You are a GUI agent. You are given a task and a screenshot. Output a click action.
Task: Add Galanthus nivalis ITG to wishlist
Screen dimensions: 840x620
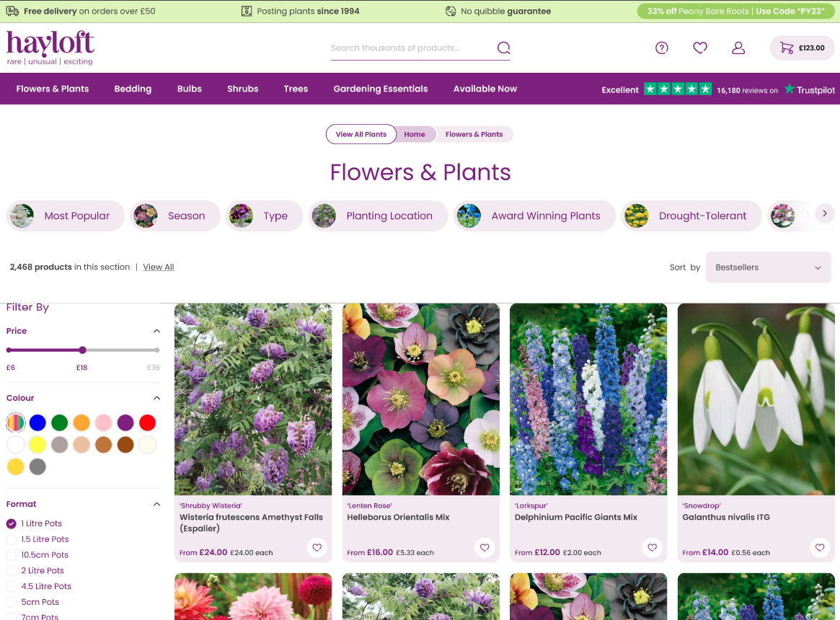coord(820,547)
